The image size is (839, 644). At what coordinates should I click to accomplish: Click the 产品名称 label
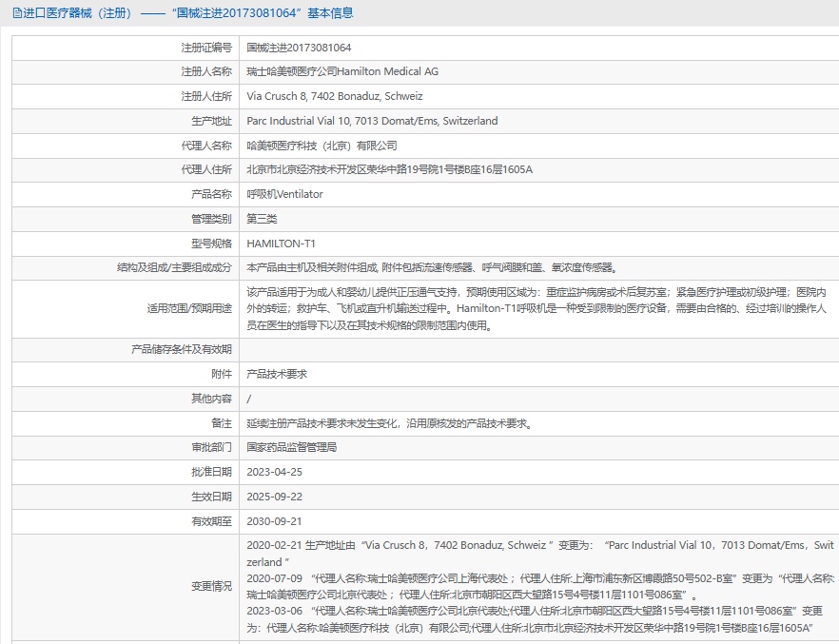(212, 194)
